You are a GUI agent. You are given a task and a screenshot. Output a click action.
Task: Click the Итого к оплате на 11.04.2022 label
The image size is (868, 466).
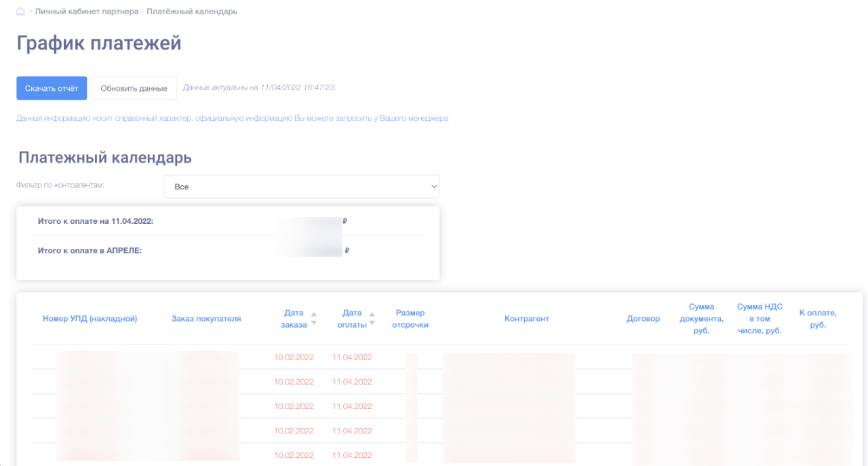coord(96,221)
